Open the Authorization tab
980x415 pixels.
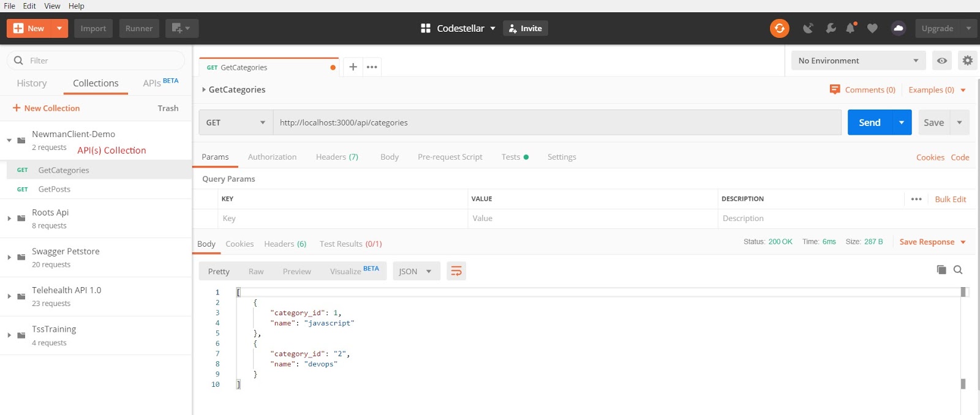tap(272, 157)
